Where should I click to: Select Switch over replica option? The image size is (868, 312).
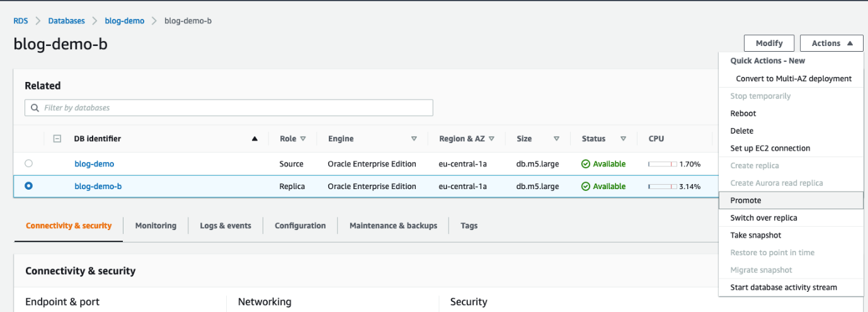[791, 218]
